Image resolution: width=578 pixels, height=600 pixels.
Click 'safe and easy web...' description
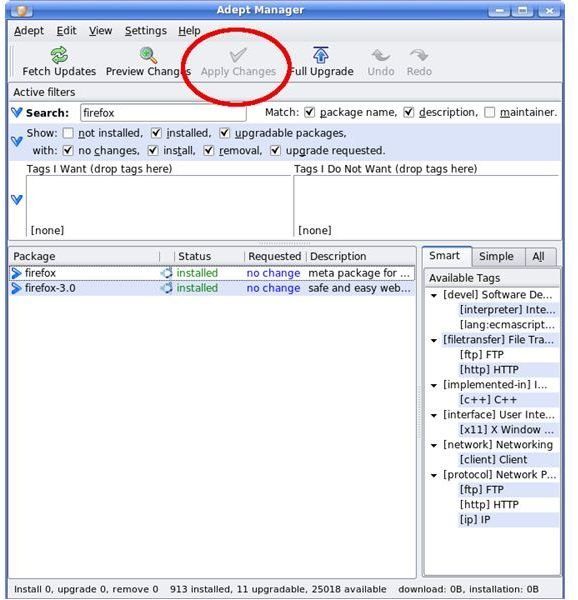[x=359, y=288]
